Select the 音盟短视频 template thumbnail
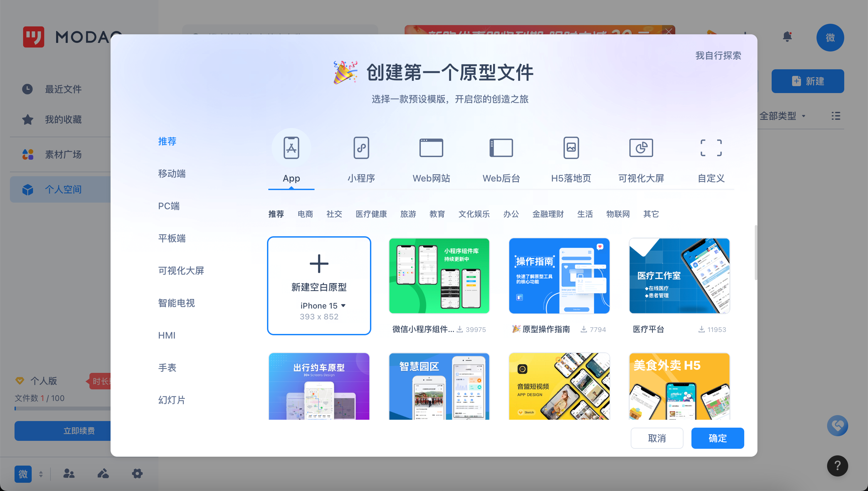This screenshot has height=491, width=868. [559, 386]
